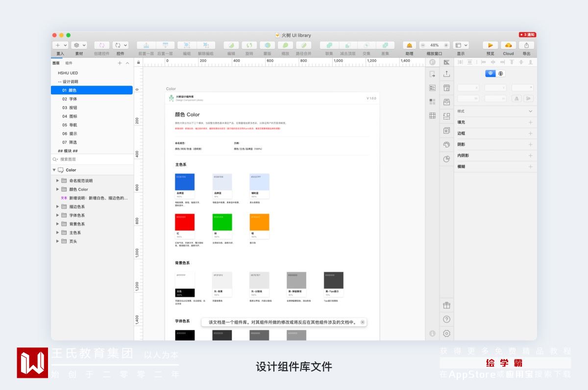Expand the 颜色 Color layer group
The image size is (588, 390).
click(x=58, y=189)
